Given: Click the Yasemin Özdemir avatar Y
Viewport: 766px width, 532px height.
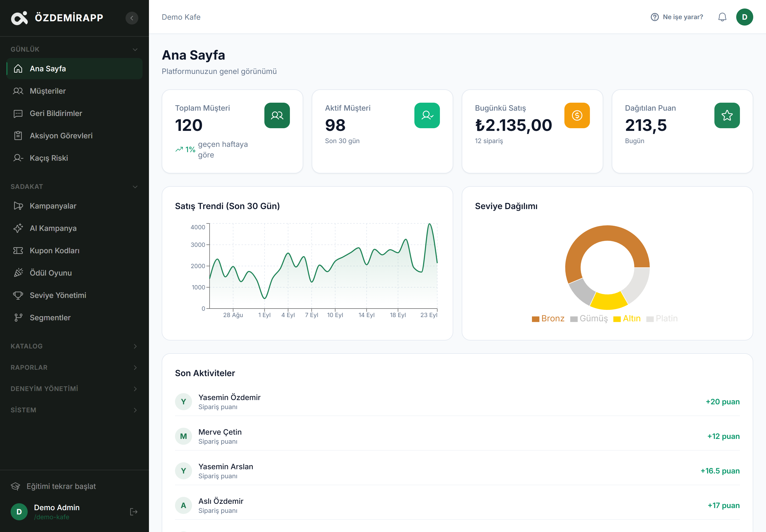Looking at the screenshot, I should click(x=183, y=402).
